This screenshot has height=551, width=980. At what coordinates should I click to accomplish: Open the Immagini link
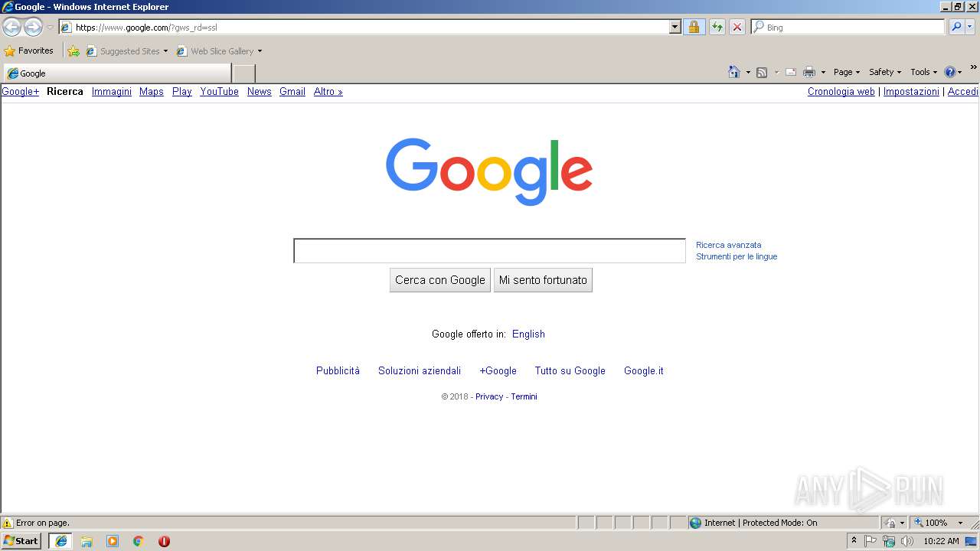tap(112, 92)
